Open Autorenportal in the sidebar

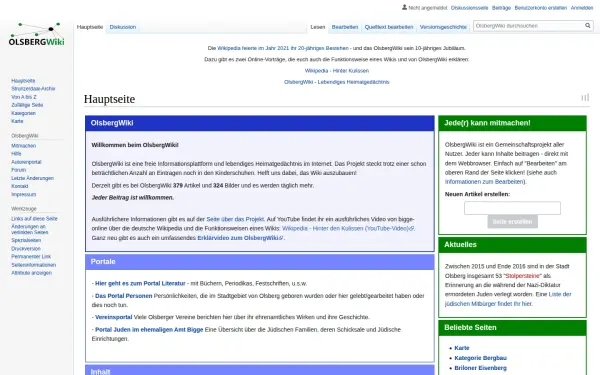pos(26,162)
